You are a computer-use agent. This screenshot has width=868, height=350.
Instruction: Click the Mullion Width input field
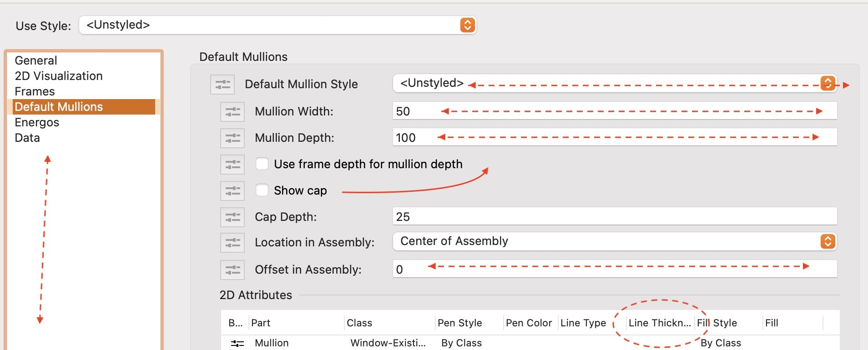pyautogui.click(x=614, y=111)
